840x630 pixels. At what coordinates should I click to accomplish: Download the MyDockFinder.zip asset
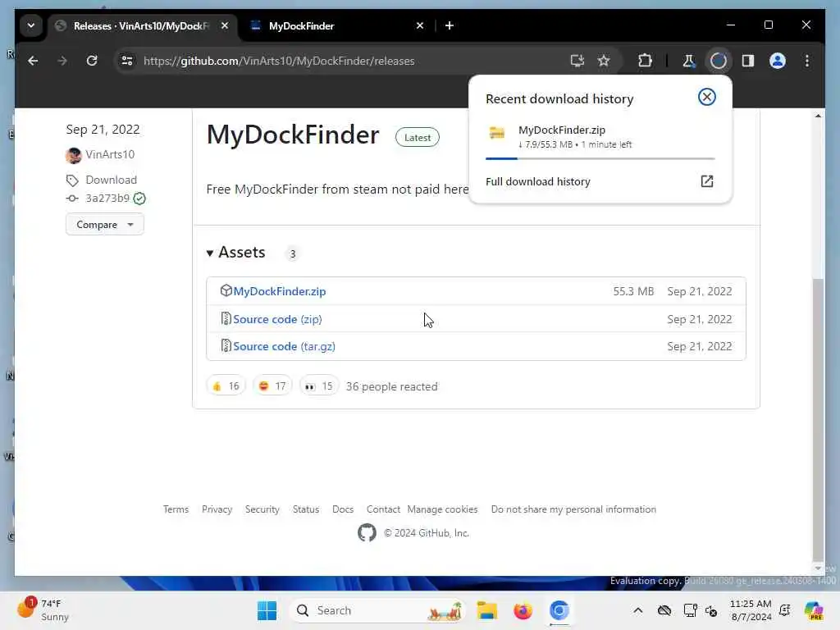[279, 291]
